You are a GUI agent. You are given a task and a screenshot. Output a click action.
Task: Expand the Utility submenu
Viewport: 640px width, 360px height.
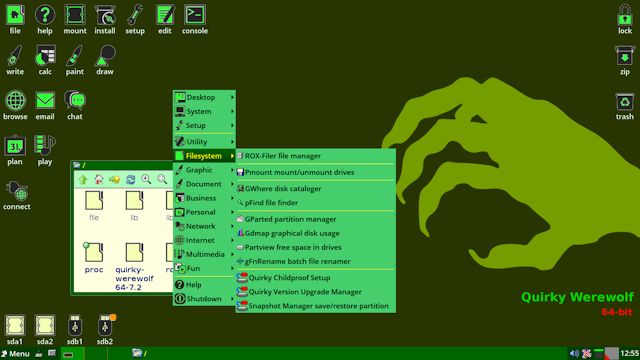tap(204, 142)
